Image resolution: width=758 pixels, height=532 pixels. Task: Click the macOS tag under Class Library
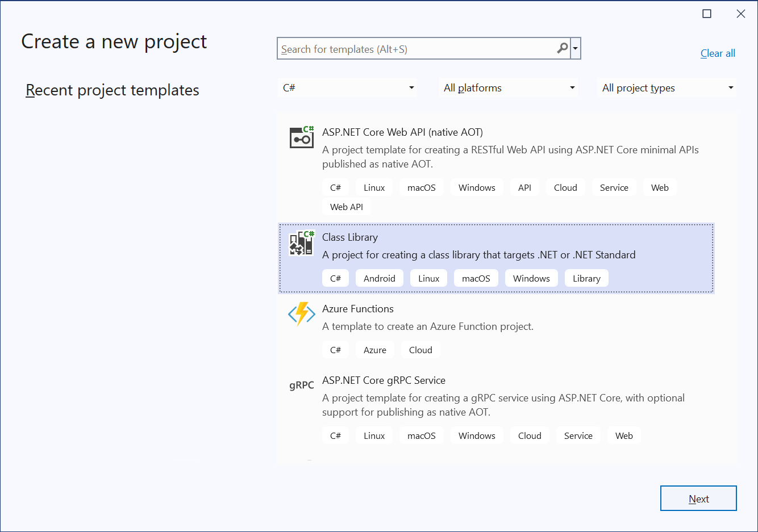pos(476,278)
